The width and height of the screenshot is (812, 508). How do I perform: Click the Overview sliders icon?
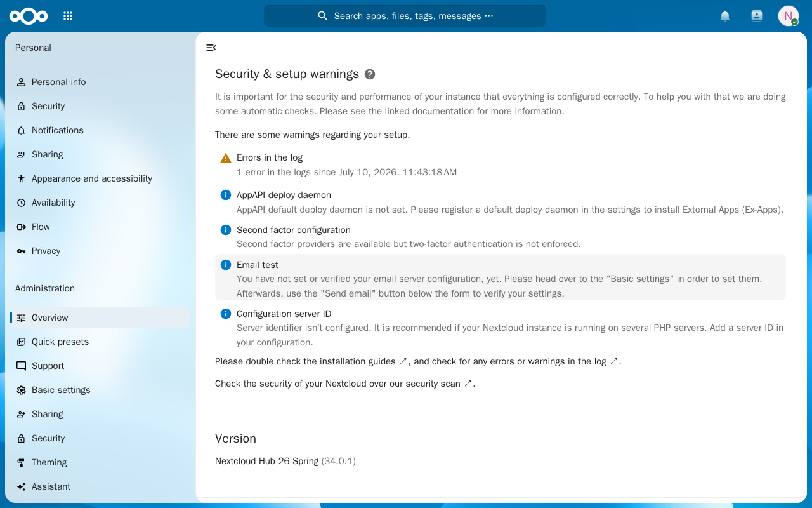pyautogui.click(x=22, y=317)
